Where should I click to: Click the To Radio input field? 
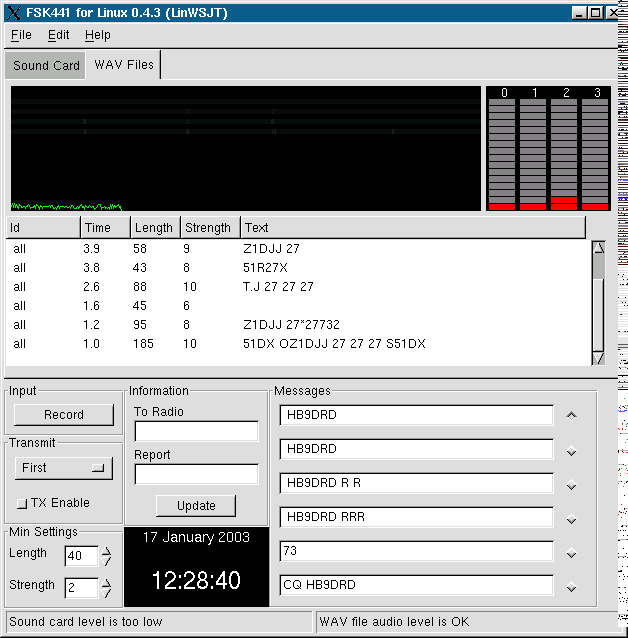click(x=197, y=431)
